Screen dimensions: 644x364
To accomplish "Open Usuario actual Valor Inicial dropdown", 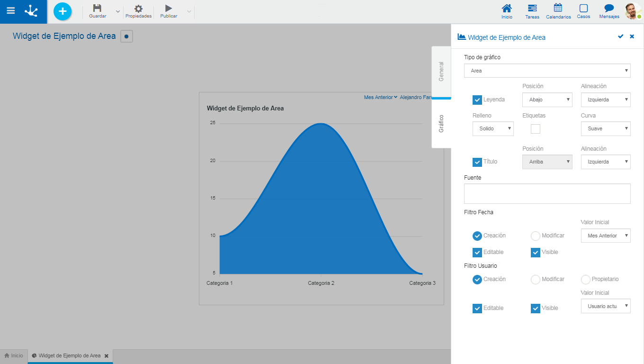I will [x=606, y=306].
